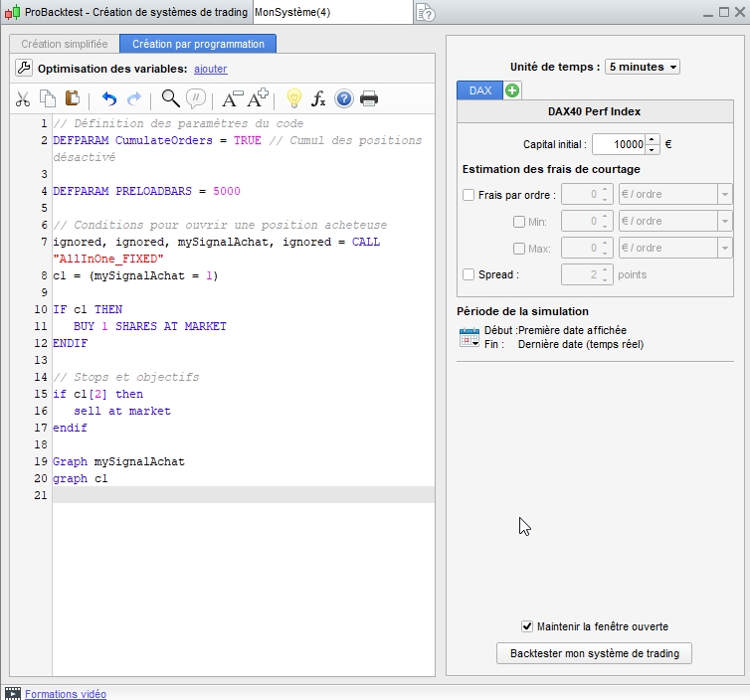This screenshot has height=700, width=750.
Task: Tick the Spread checkbox
Action: [469, 274]
